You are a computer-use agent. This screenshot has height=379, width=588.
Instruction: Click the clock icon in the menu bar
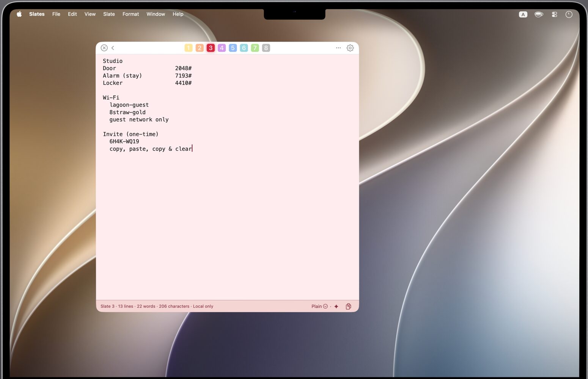click(569, 14)
